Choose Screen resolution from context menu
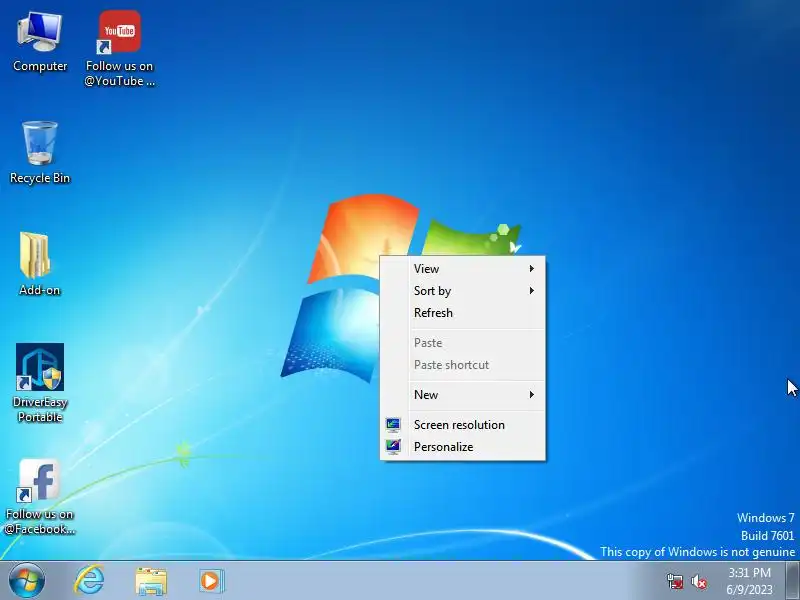This screenshot has height=600, width=800. tap(463, 424)
